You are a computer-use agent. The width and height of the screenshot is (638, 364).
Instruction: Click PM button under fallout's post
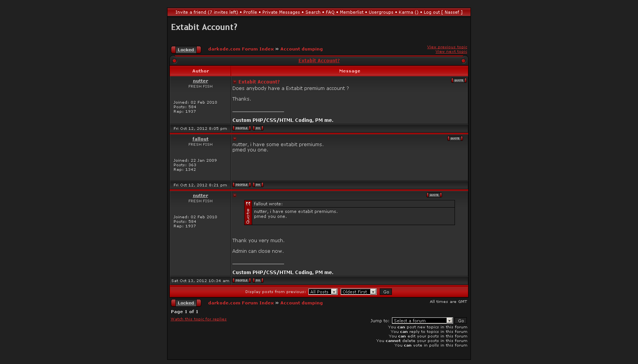coord(258,185)
